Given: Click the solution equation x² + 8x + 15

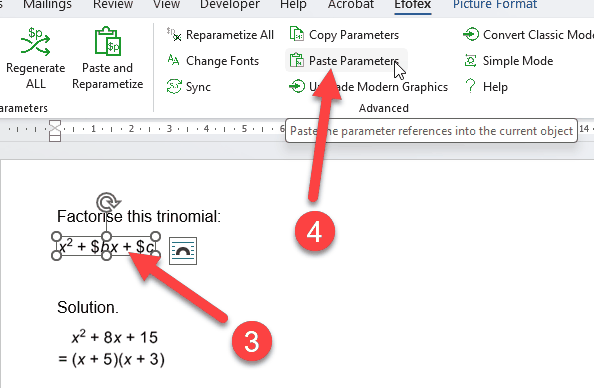Looking at the screenshot, I should (114, 337).
